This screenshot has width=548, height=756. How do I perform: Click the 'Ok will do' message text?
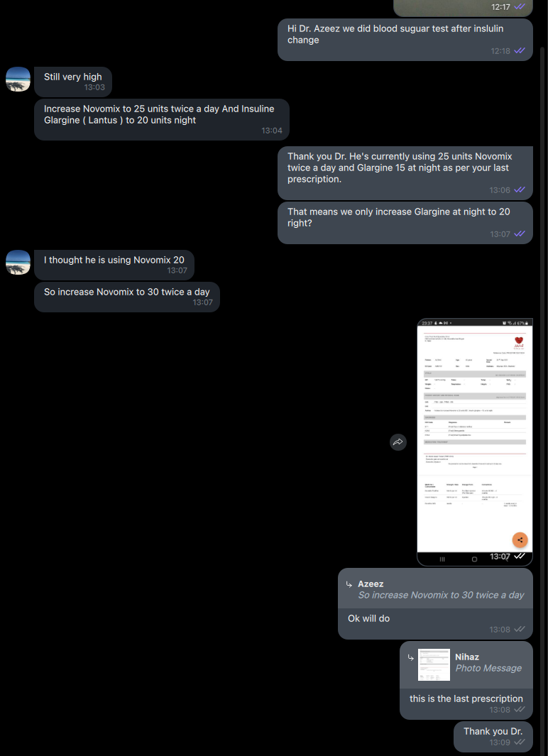coord(368,618)
